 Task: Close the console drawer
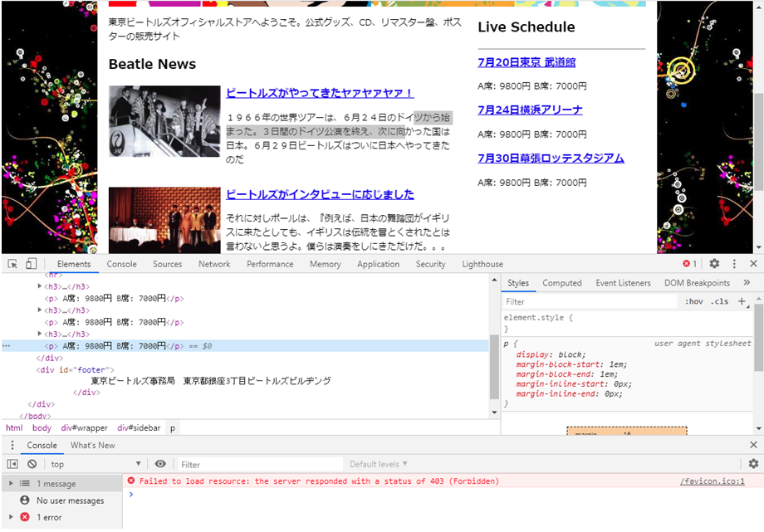pos(753,445)
